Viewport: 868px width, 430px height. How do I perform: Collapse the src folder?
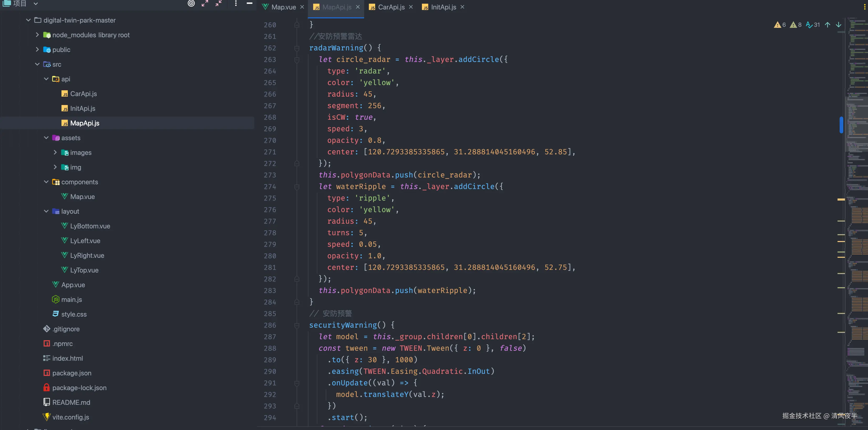(37, 64)
